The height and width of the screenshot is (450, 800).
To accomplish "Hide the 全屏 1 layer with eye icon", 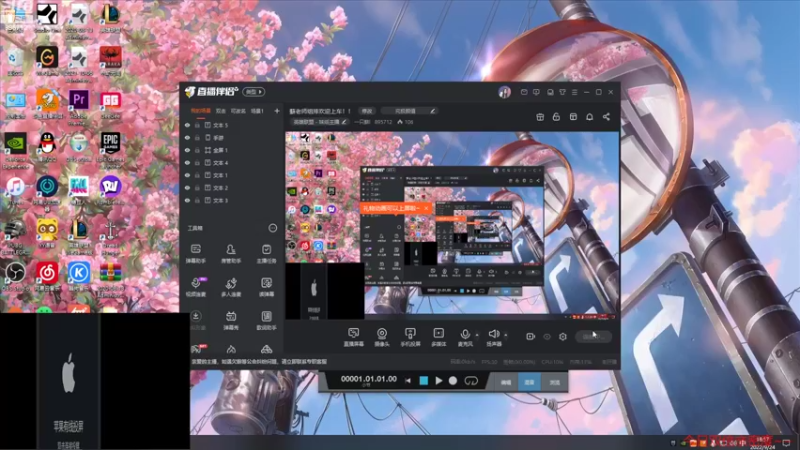I will click(187, 150).
